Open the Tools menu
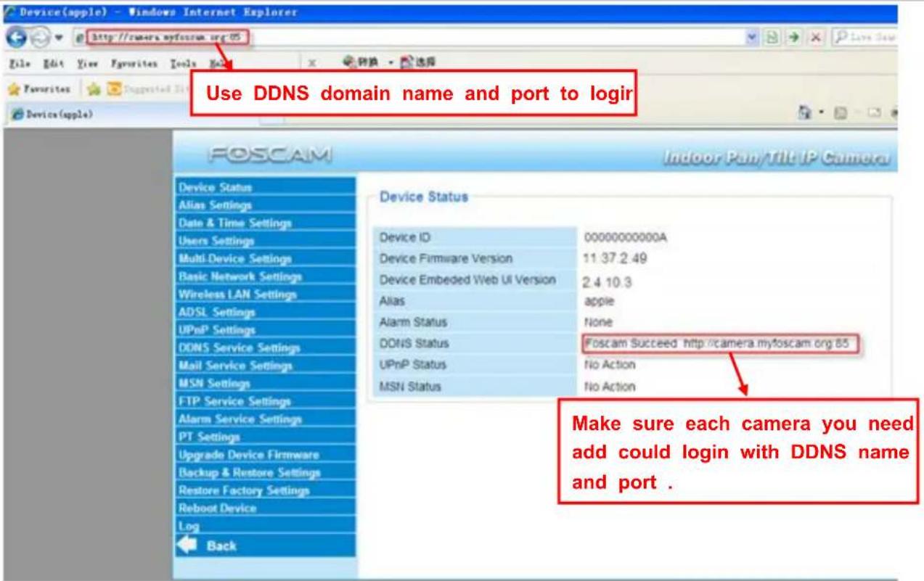 183,64
